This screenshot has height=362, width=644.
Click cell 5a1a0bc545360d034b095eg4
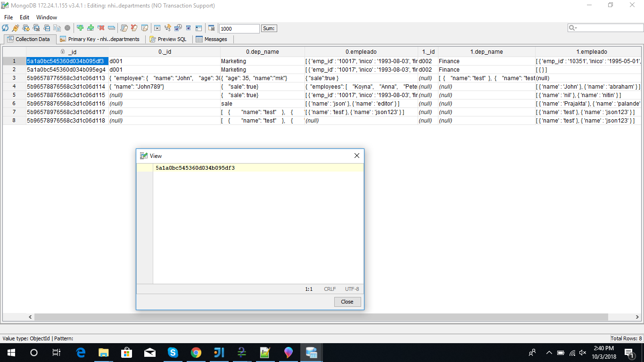[67, 70]
